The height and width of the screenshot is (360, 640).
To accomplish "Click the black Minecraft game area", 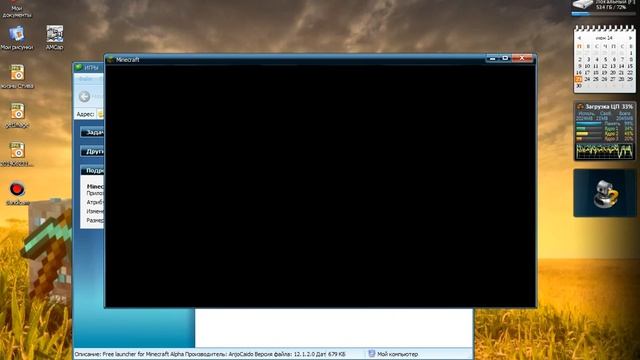I will click(x=320, y=186).
